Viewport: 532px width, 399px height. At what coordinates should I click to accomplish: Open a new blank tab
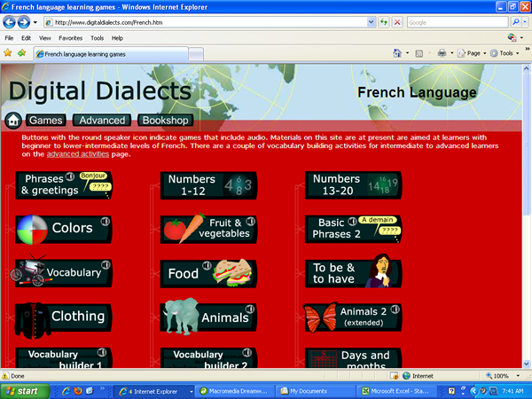click(x=196, y=55)
